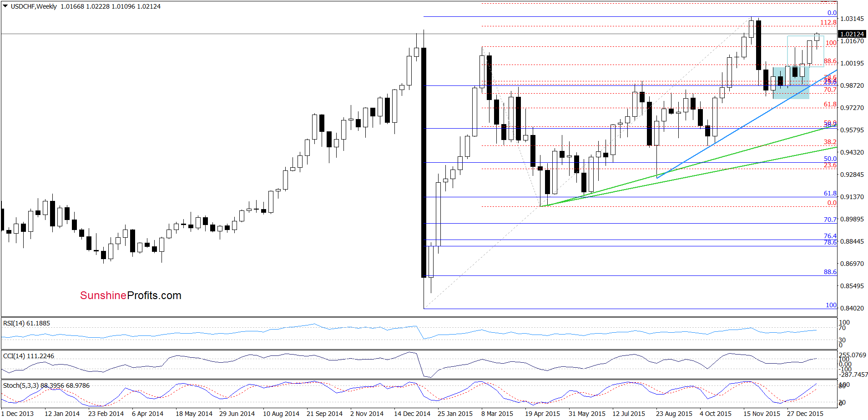Viewport: 868px width, 420px height.
Task: Select the 31 May 2015 date label
Action: pos(587,414)
